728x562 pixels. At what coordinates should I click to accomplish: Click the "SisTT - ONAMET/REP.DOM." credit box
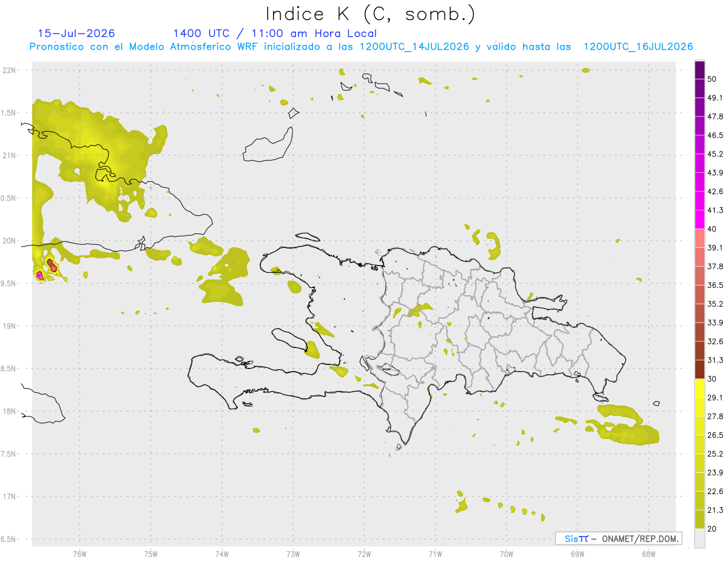[618, 538]
